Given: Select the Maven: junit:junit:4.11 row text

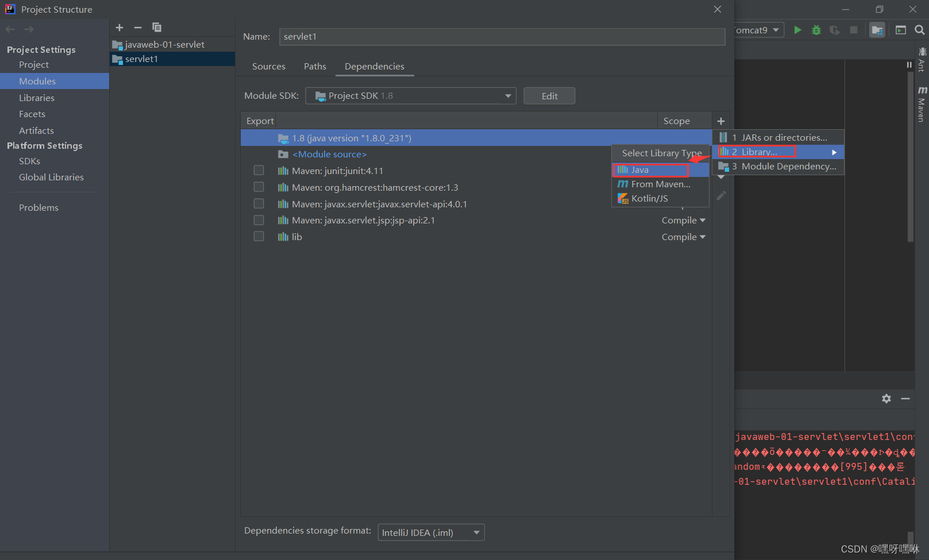Looking at the screenshot, I should 337,171.
